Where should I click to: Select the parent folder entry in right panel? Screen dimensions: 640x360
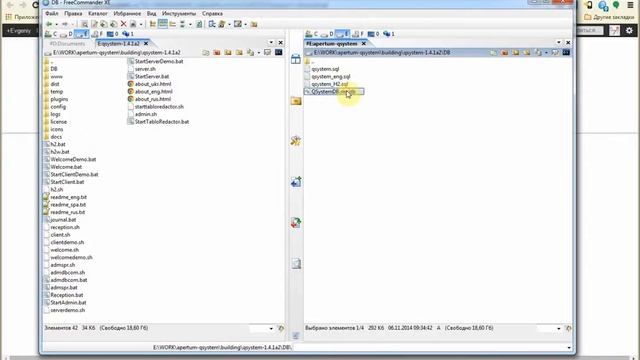tap(309, 61)
